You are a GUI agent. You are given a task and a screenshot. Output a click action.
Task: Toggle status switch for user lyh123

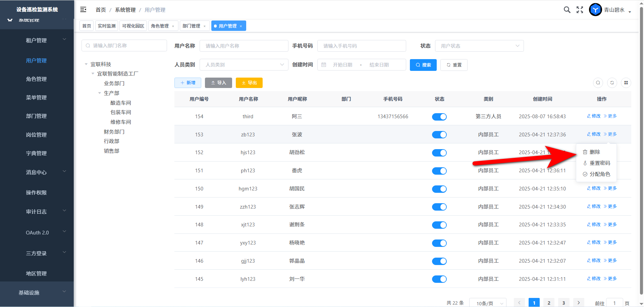[439, 279]
